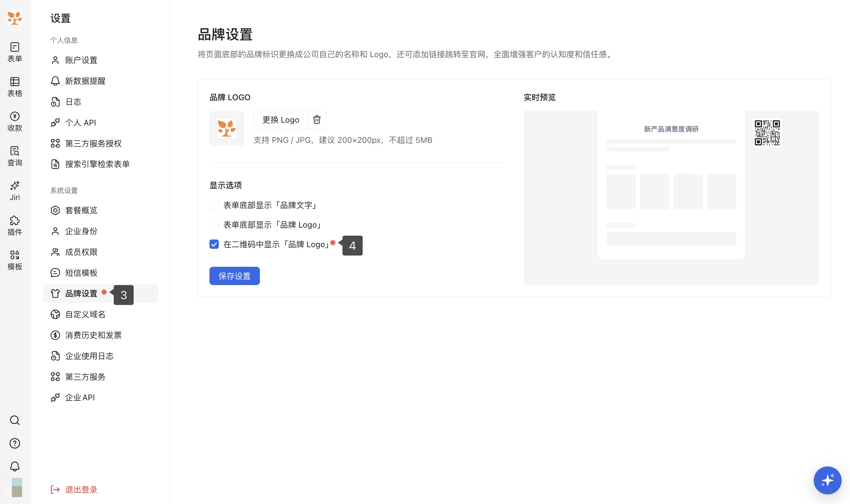The height and width of the screenshot is (504, 850).
Task: Open 成员权限 member permissions
Action: (101, 252)
